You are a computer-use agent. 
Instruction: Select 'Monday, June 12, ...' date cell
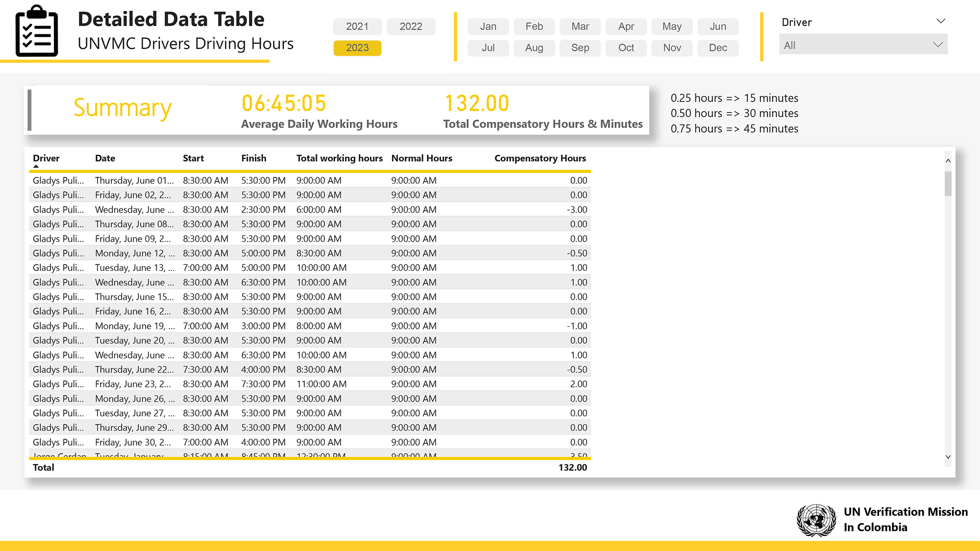pyautogui.click(x=135, y=253)
